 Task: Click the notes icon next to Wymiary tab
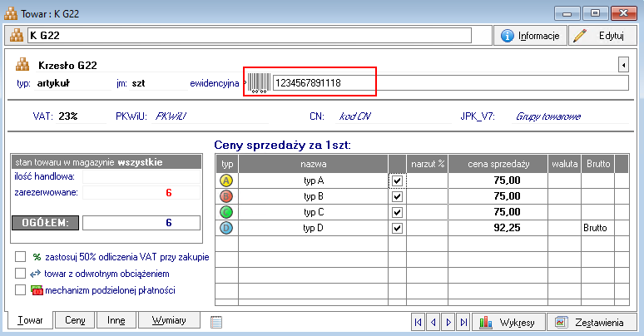click(x=215, y=321)
